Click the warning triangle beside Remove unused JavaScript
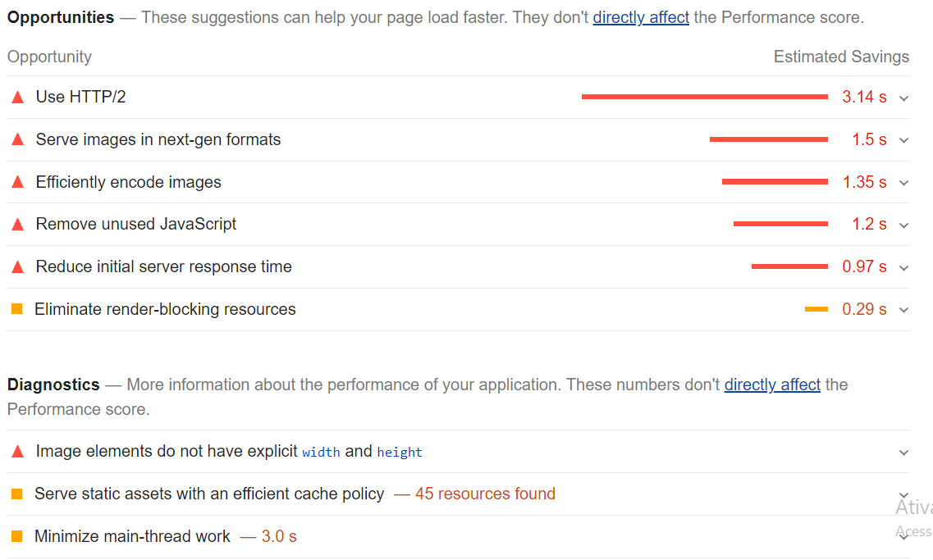933x560 pixels. (x=18, y=224)
